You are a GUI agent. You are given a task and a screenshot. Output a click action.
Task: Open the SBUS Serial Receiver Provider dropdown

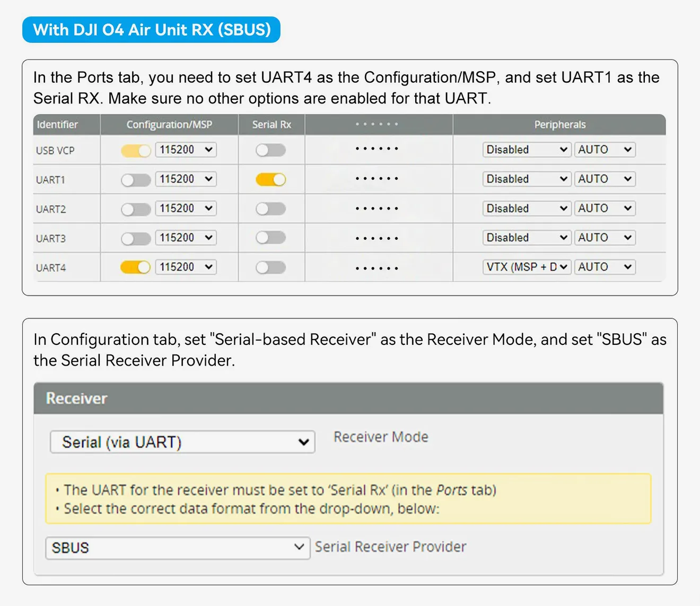177,548
